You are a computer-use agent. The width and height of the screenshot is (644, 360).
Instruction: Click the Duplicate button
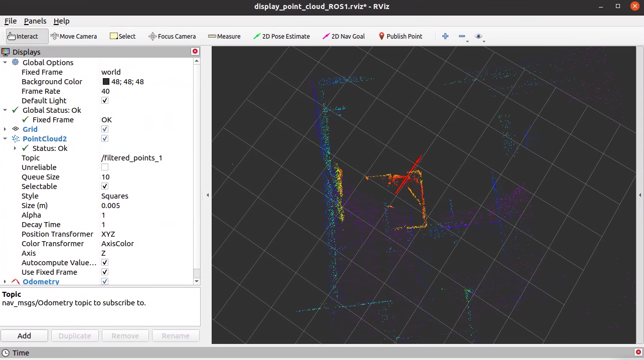(x=75, y=336)
